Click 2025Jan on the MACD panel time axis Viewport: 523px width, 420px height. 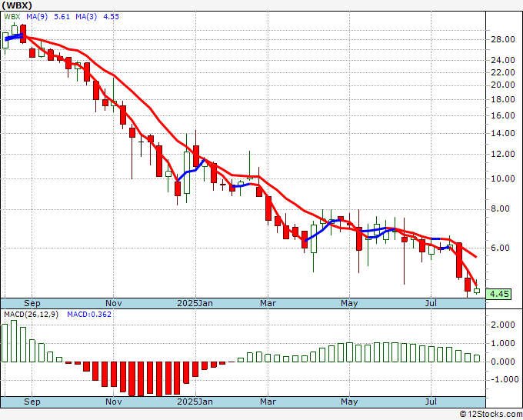pyautogui.click(x=195, y=402)
